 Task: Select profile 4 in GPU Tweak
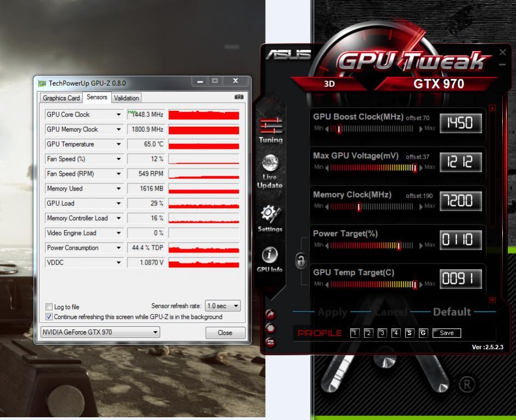pos(396,333)
